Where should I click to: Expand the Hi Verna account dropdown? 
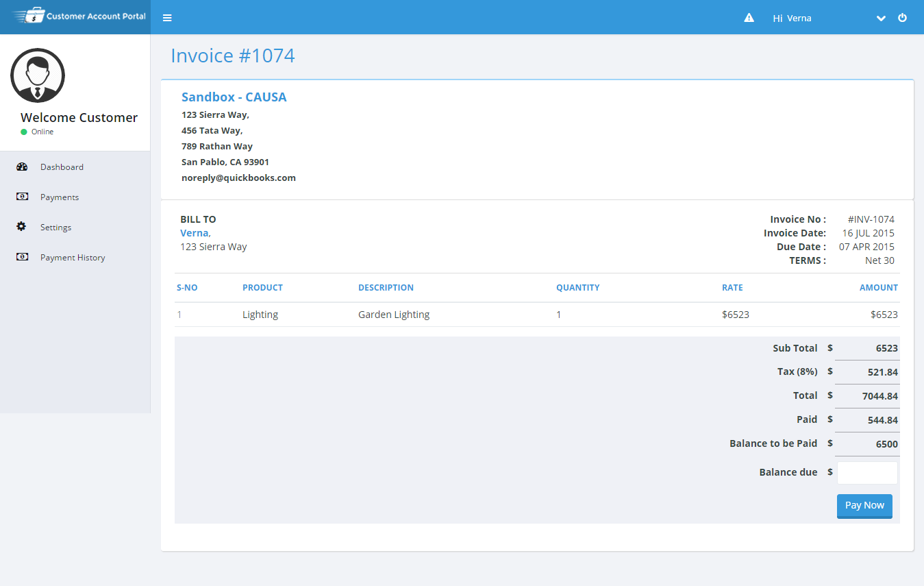(x=792, y=18)
